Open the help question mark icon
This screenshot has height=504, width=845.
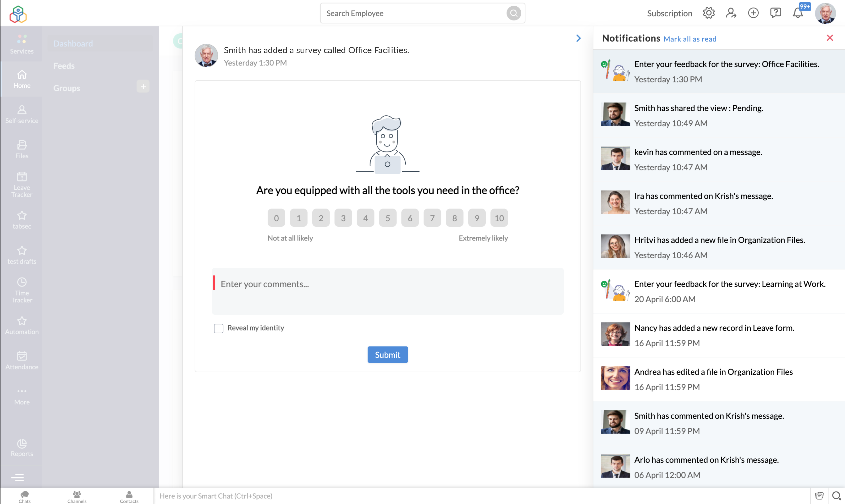pos(775,13)
